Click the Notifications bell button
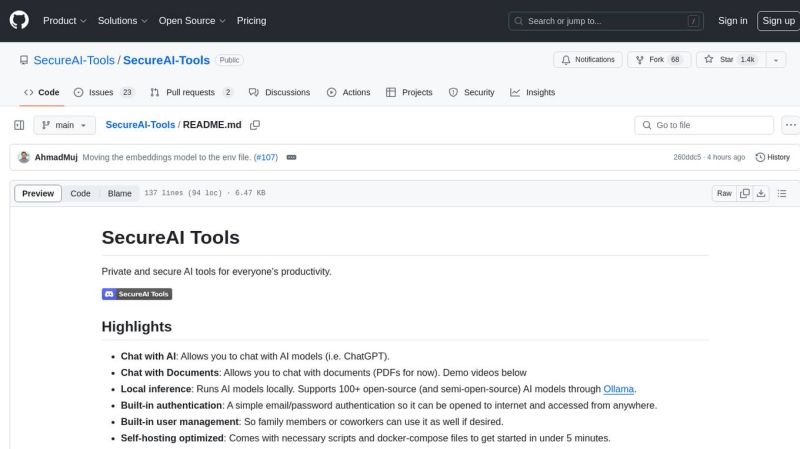The width and height of the screenshot is (800, 449). tap(588, 60)
